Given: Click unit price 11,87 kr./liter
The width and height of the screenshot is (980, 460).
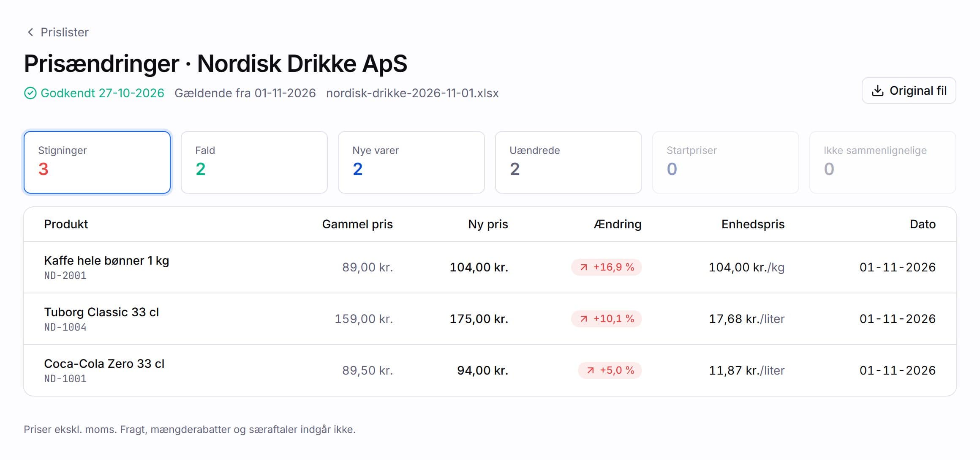Looking at the screenshot, I should pyautogui.click(x=746, y=370).
